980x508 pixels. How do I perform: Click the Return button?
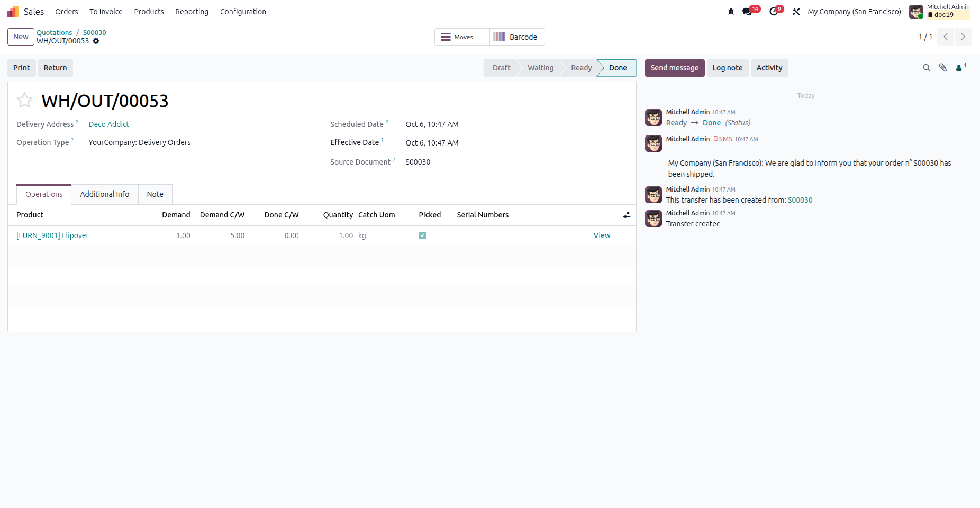pyautogui.click(x=55, y=68)
